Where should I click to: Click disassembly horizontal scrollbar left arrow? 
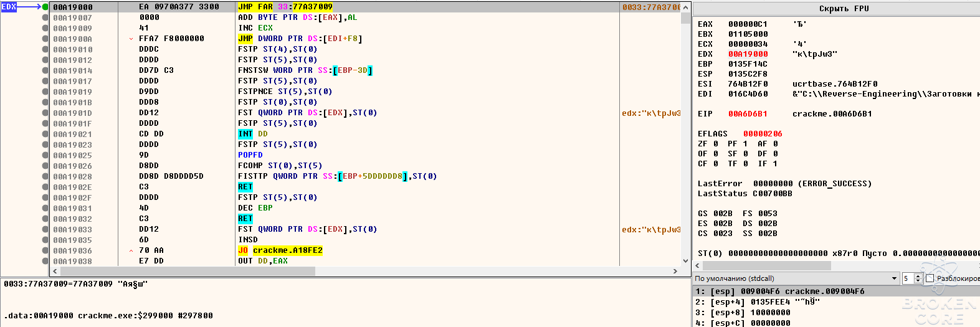click(55, 271)
